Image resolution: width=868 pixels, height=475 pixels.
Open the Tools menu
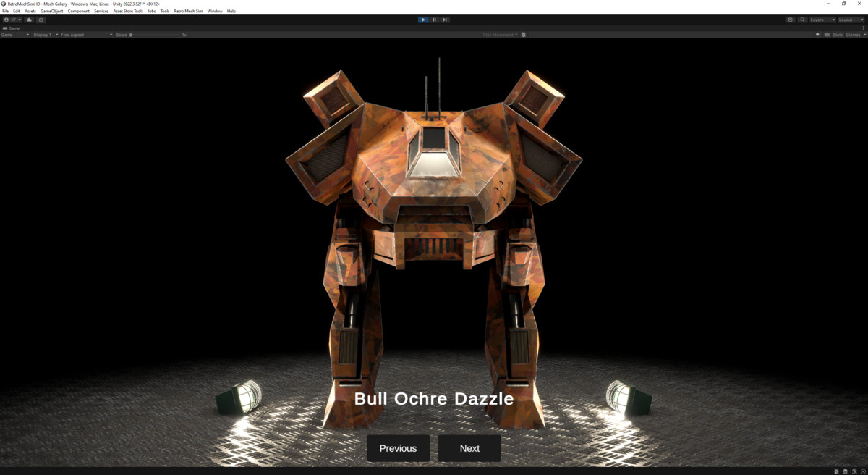click(x=165, y=11)
